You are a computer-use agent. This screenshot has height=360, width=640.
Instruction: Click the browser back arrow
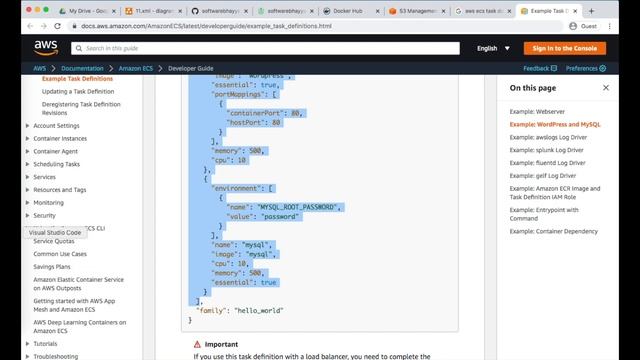pos(30,26)
